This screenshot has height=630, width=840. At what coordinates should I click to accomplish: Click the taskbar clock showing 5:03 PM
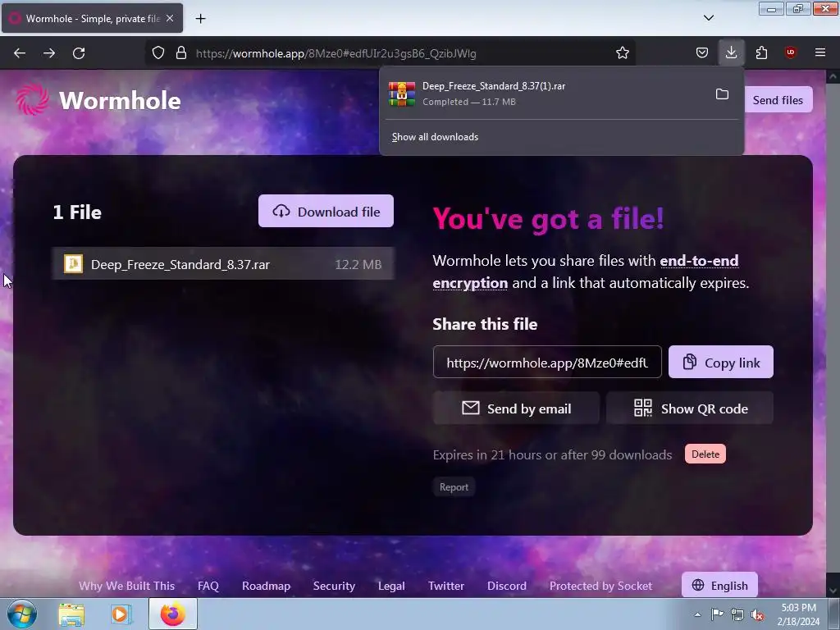798,614
